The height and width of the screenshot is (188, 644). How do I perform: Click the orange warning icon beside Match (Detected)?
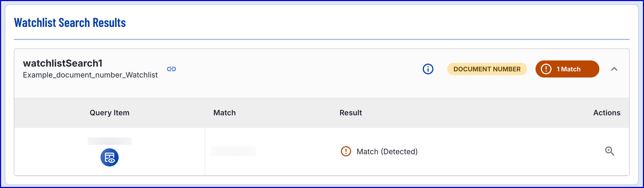click(346, 151)
